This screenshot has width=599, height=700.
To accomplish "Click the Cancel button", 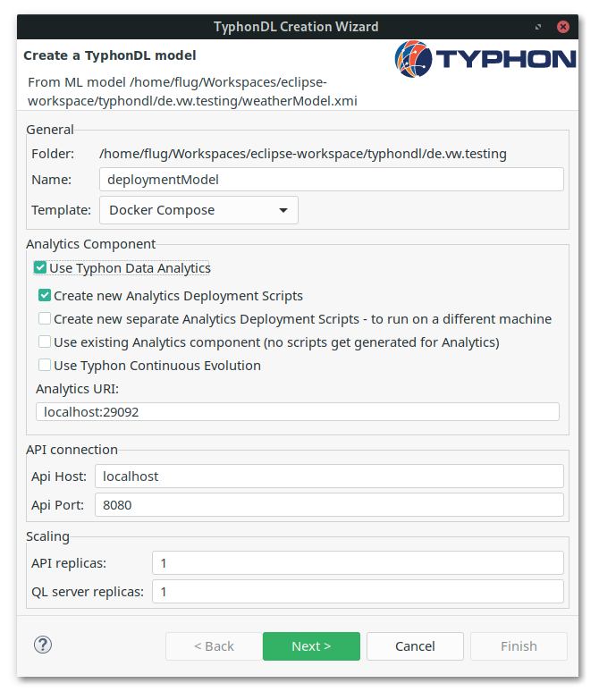I will point(415,646).
